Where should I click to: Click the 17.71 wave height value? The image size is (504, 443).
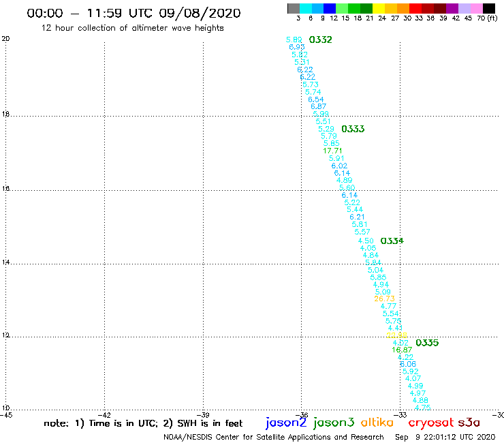(332, 151)
